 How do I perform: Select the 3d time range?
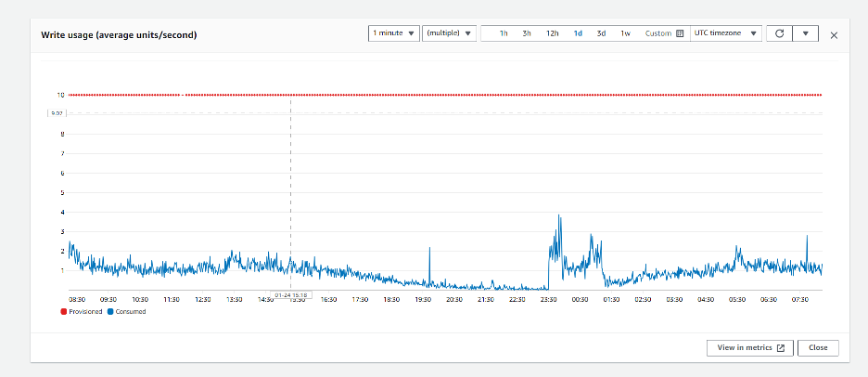tap(601, 33)
